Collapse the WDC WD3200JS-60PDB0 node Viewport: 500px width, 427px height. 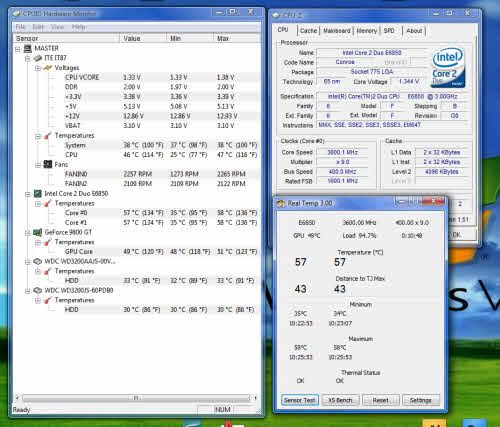(28, 291)
